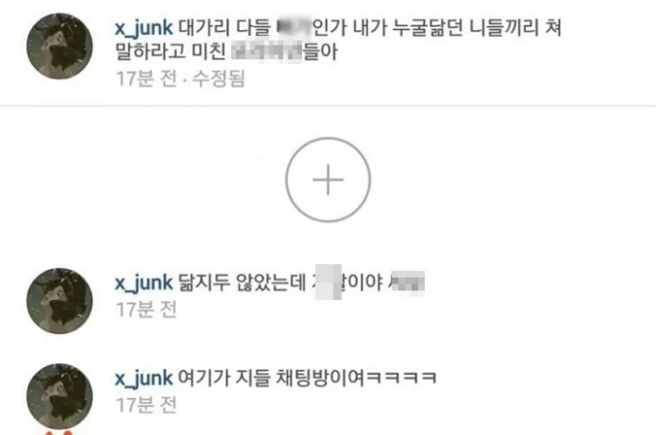The width and height of the screenshot is (656, 435).
Task: Open avatar beside the "닮지두 않았는데" comment
Action: click(59, 301)
